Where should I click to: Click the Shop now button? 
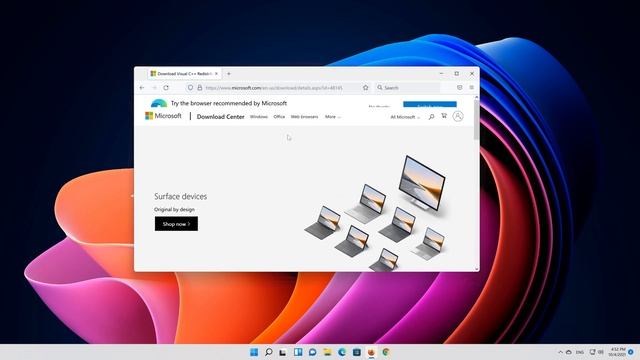point(176,224)
